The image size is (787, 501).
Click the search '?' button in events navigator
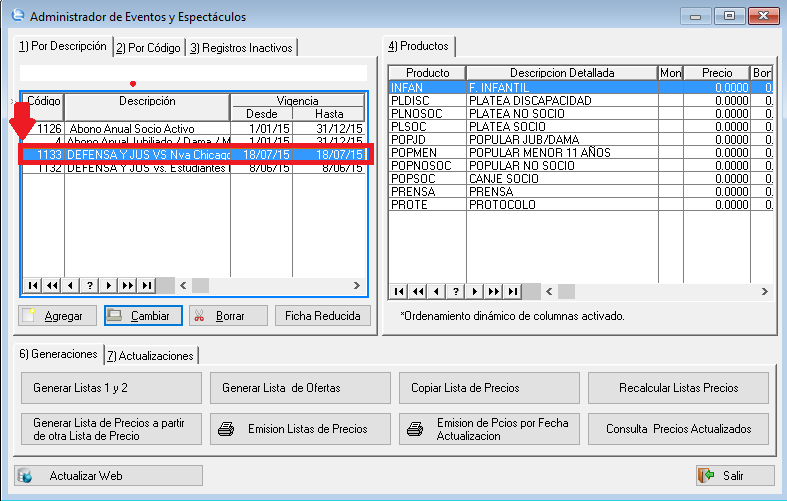pos(90,285)
